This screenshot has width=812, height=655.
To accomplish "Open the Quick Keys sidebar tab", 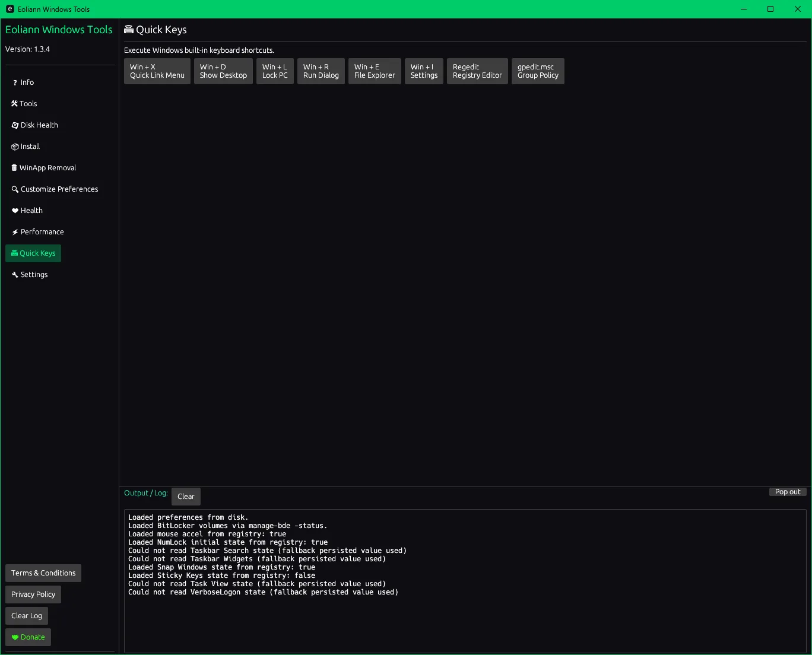I will [x=33, y=253].
